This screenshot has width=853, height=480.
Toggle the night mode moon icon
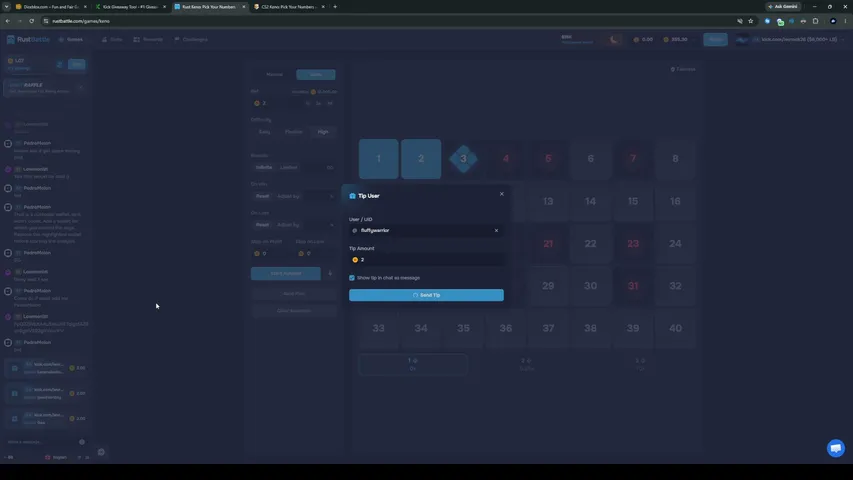pyautogui.click(x=614, y=39)
